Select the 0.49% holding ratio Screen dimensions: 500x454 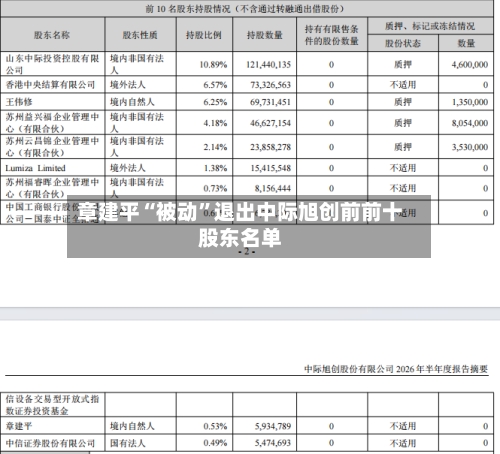(215, 443)
